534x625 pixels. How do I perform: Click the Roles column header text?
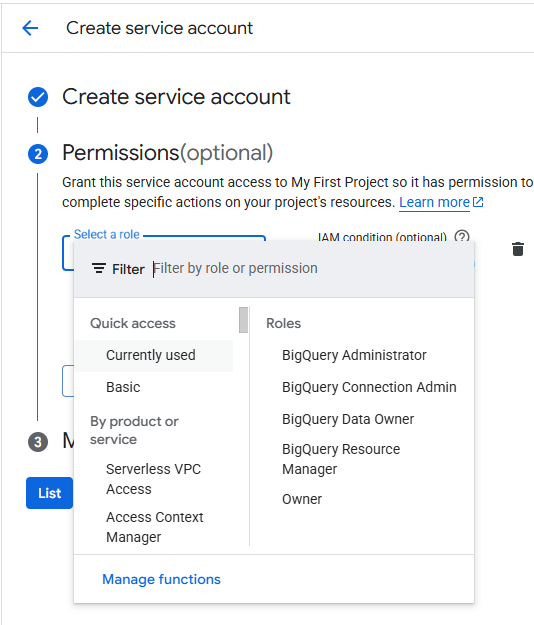283,323
